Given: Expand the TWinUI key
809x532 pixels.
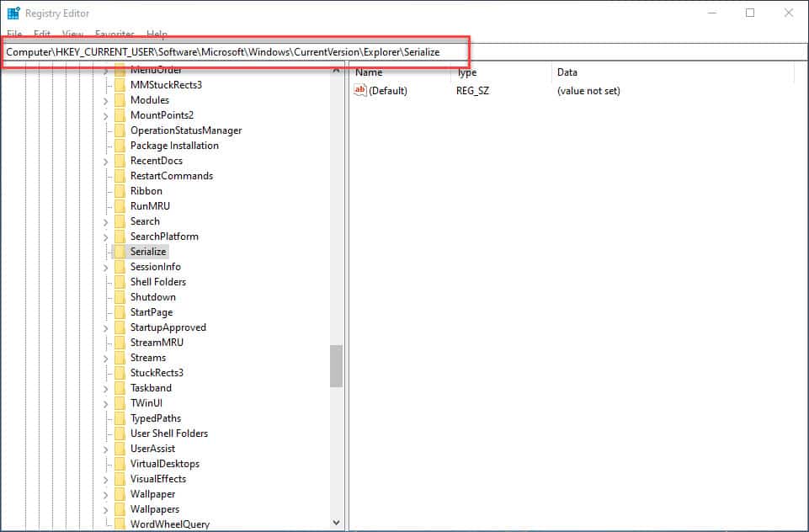Looking at the screenshot, I should pos(106,404).
